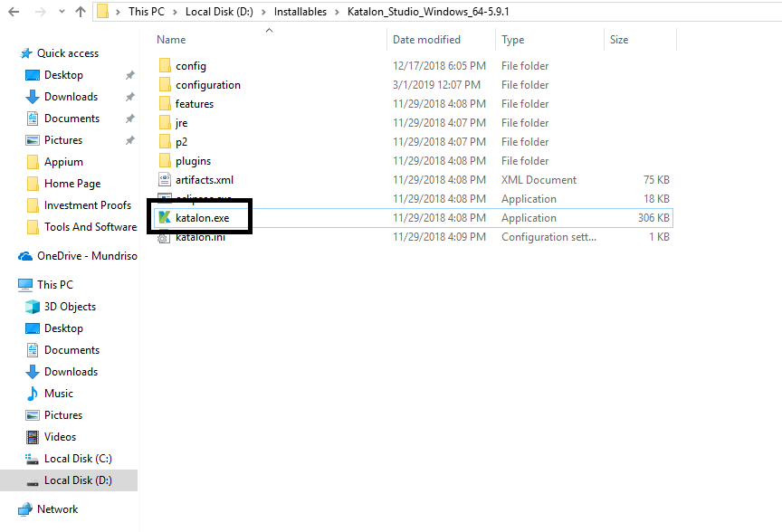Click the folder icon in the address bar
The width and height of the screenshot is (782, 532).
point(103,12)
